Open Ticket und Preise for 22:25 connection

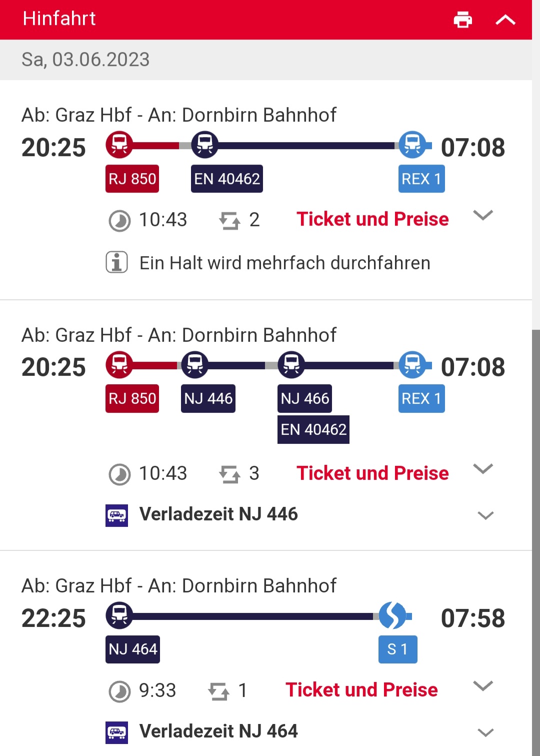coord(361,690)
